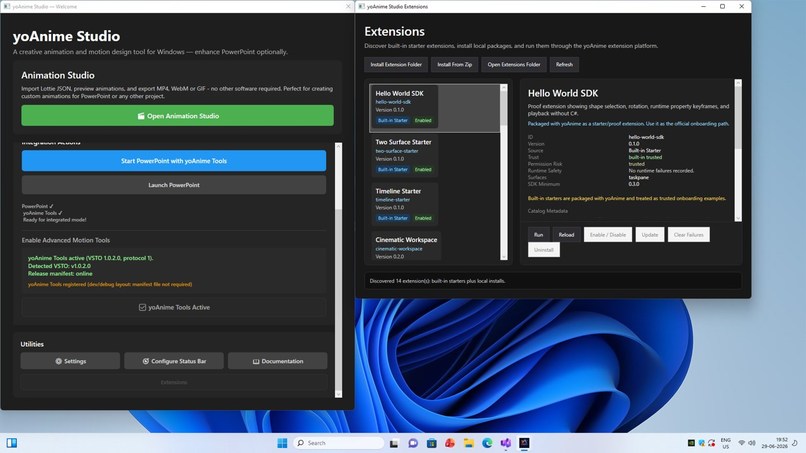The height and width of the screenshot is (453, 806).
Task: Click the dimmed Extensions button in Utilities
Action: (174, 383)
